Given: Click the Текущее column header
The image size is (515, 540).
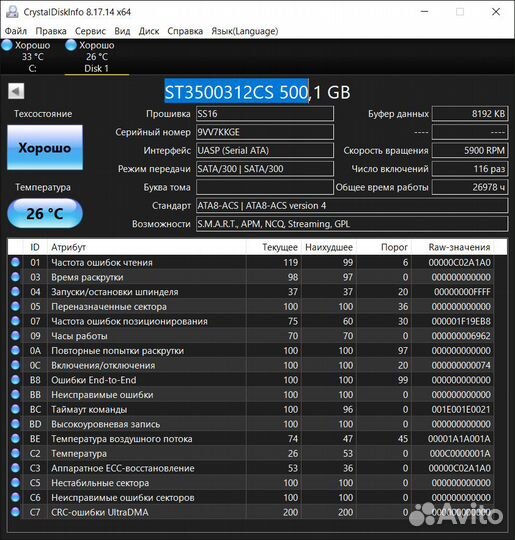Looking at the screenshot, I should click(274, 247).
